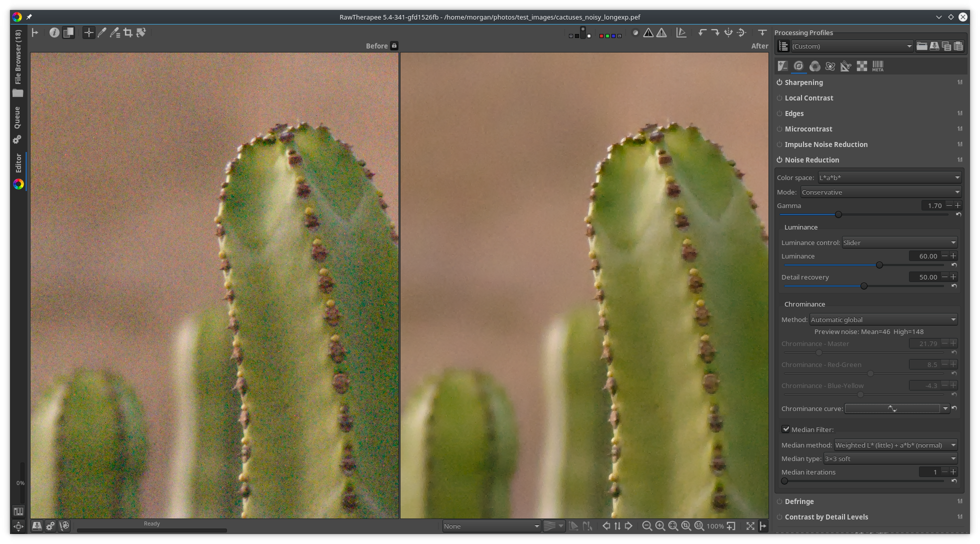Click the Gamma value input field
The height and width of the screenshot is (544, 980).
932,205
